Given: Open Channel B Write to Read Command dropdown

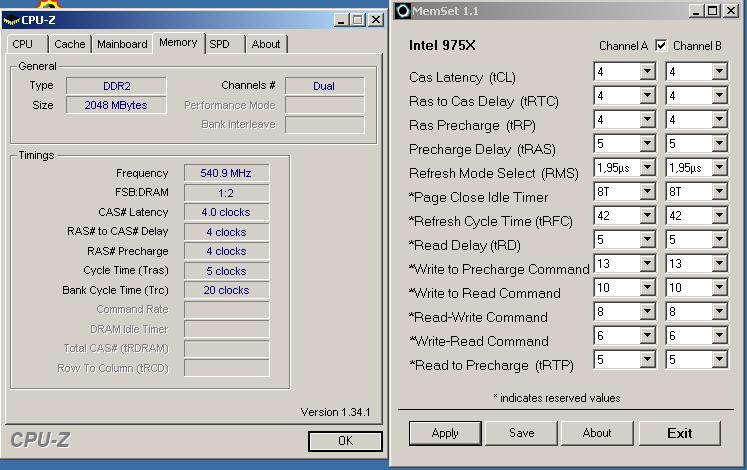Looking at the screenshot, I should [719, 288].
